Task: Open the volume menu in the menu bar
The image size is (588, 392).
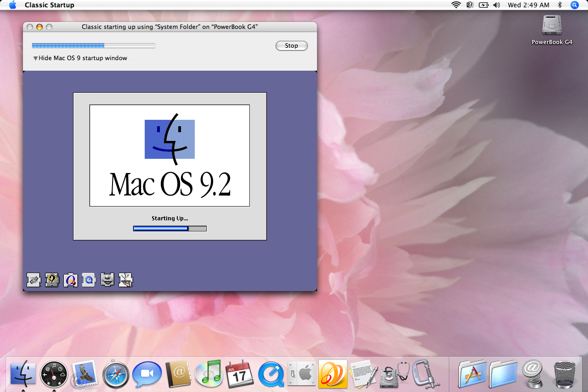Action: coord(496,5)
